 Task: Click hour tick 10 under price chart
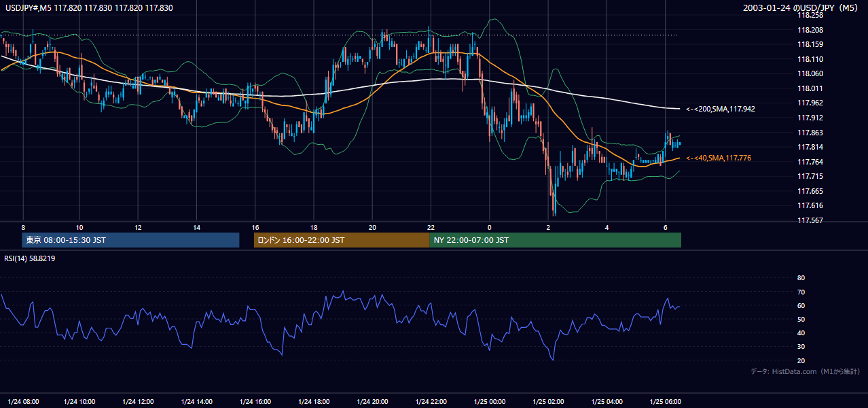click(79, 227)
